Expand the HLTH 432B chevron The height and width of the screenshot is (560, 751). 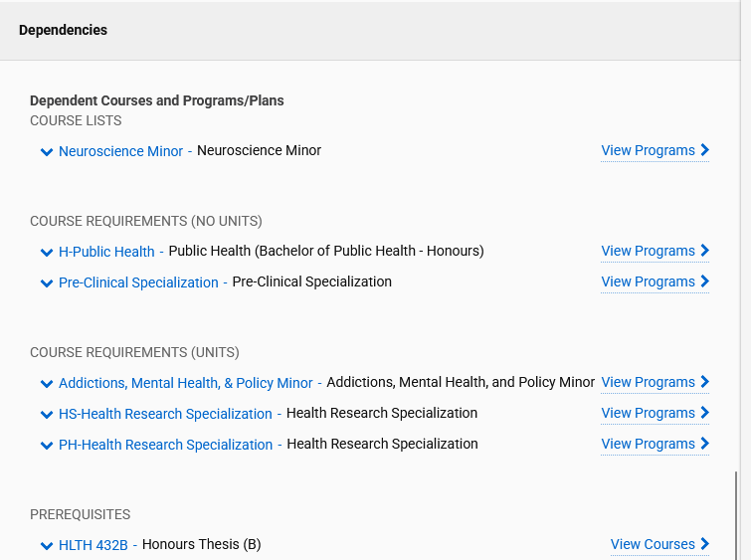(46, 546)
